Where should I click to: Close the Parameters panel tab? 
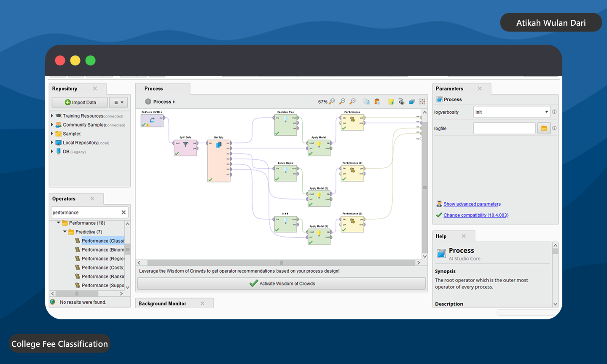tap(480, 88)
